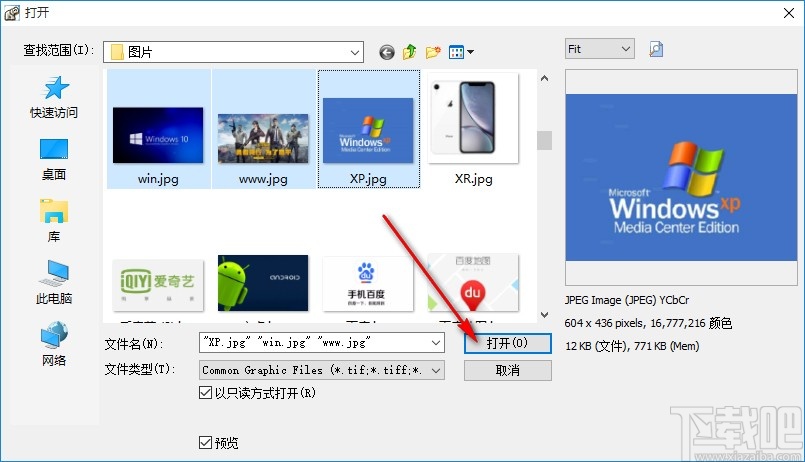Click the file list scroll-down arrow

coord(544,315)
